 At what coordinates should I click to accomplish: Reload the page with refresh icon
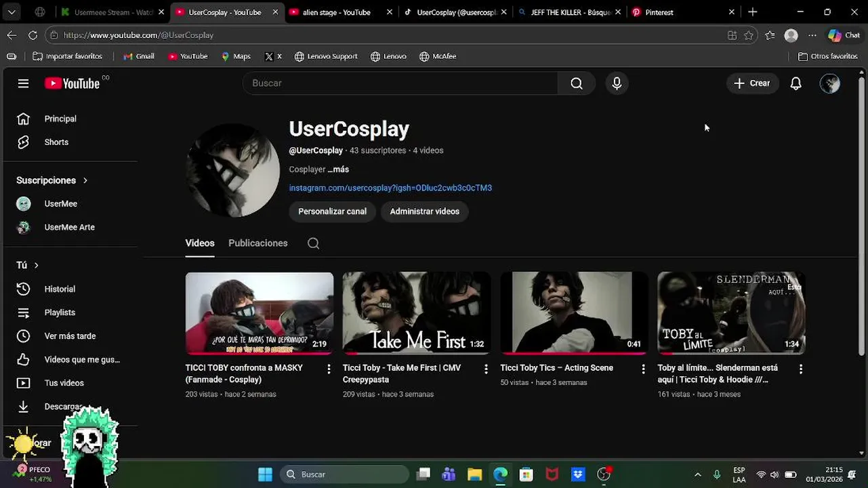pos(33,35)
